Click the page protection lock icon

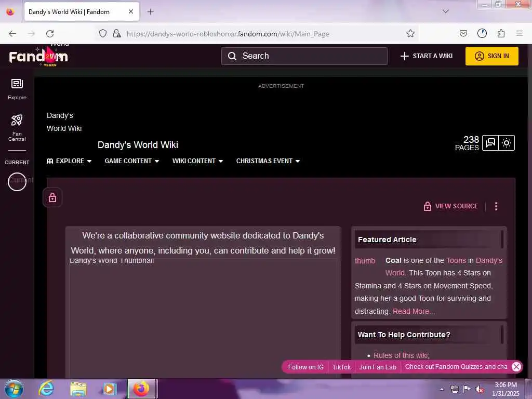point(52,197)
